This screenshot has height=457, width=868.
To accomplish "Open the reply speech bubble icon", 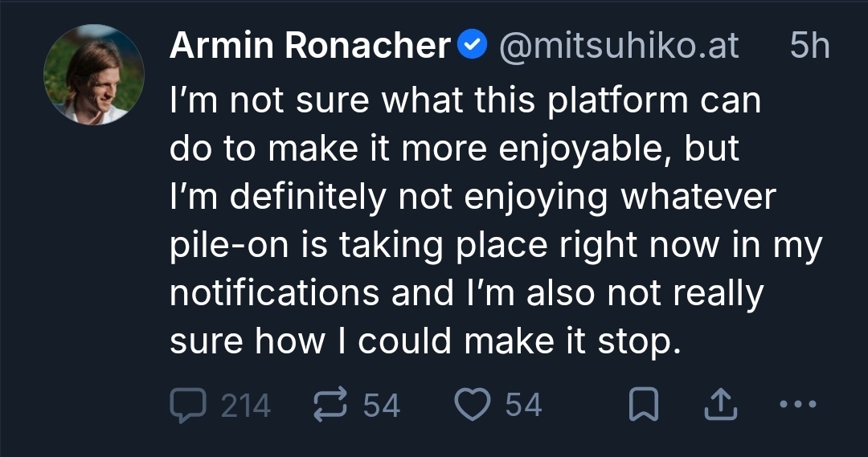I will pos(188,405).
